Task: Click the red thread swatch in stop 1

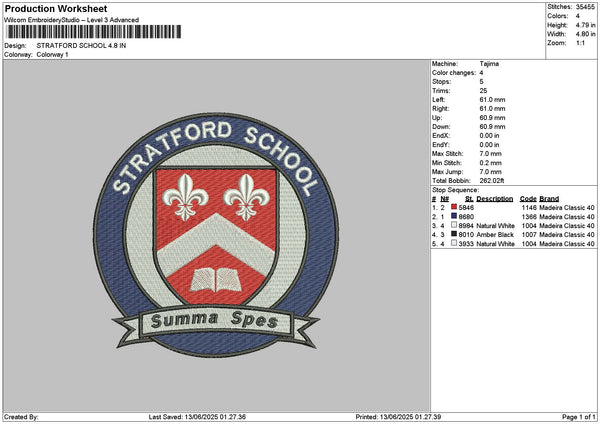Action: [x=453, y=206]
